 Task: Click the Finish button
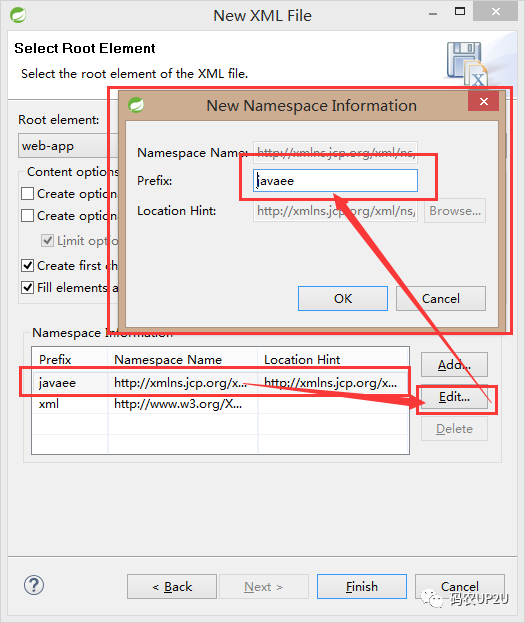pos(362,586)
